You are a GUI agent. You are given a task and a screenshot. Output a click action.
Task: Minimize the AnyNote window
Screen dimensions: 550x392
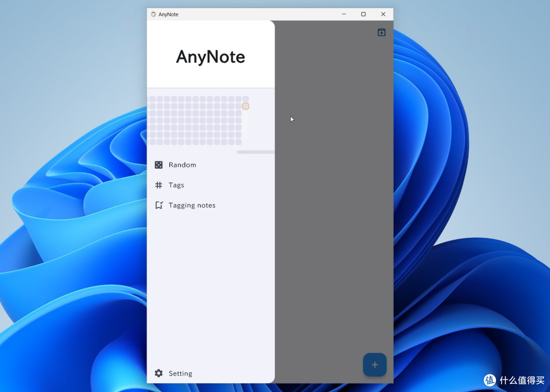(x=344, y=14)
